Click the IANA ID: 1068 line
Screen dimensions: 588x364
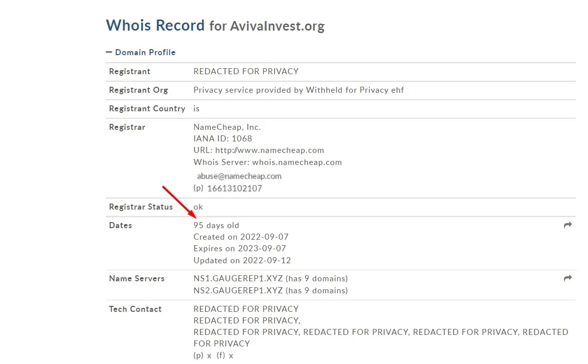point(223,138)
